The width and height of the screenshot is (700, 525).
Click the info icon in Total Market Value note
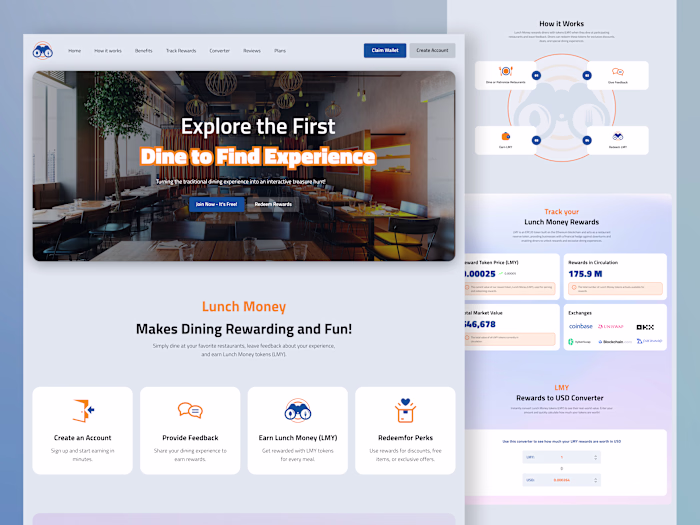[467, 338]
